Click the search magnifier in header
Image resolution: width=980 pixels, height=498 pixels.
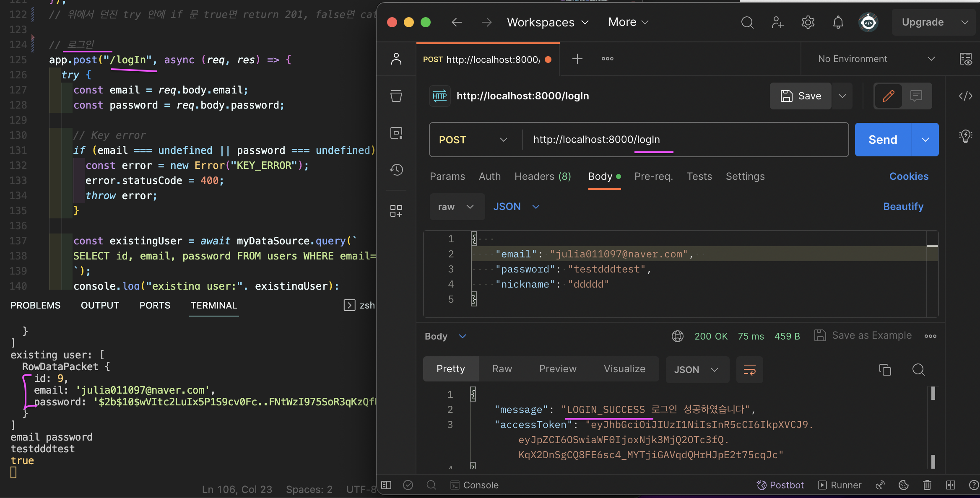coord(747,22)
